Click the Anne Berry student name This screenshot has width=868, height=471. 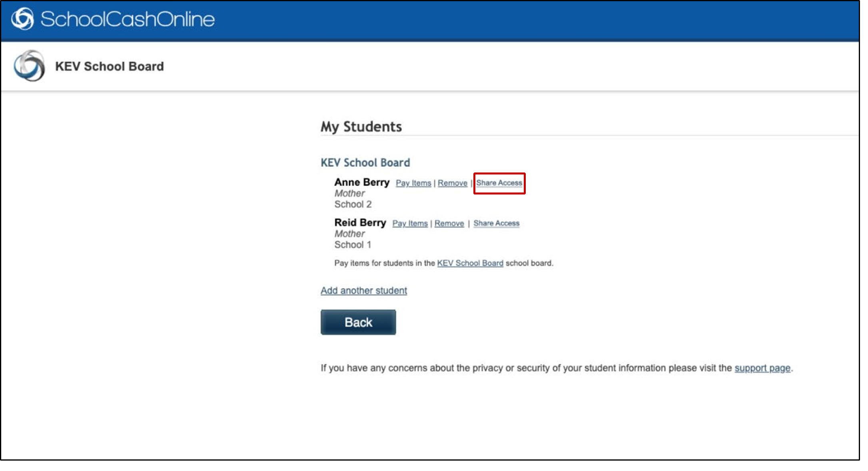click(361, 182)
